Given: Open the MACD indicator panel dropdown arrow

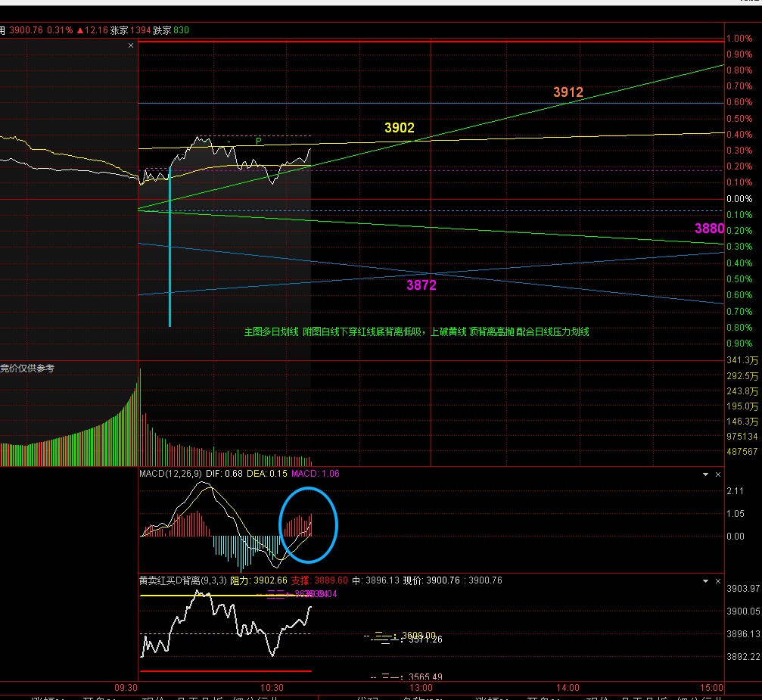Looking at the screenshot, I should point(706,474).
